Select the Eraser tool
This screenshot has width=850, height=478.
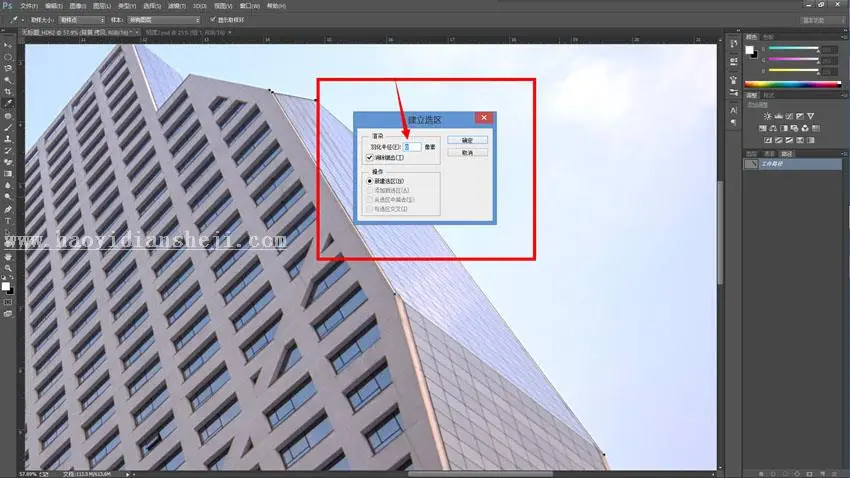pos(8,162)
